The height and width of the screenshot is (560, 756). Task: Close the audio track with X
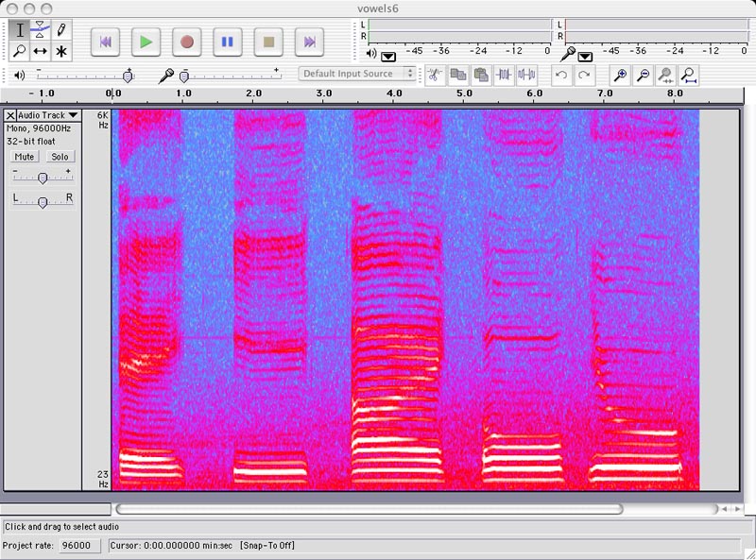[10, 115]
